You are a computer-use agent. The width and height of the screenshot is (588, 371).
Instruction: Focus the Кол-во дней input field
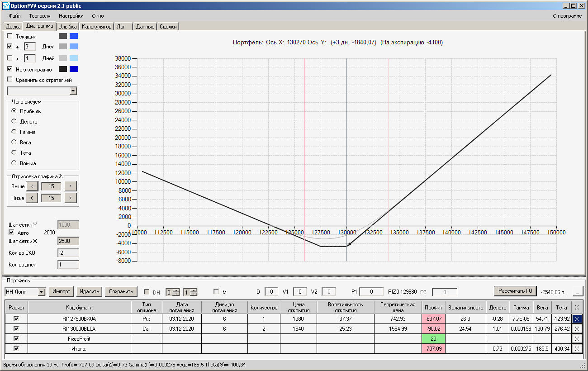click(x=68, y=265)
